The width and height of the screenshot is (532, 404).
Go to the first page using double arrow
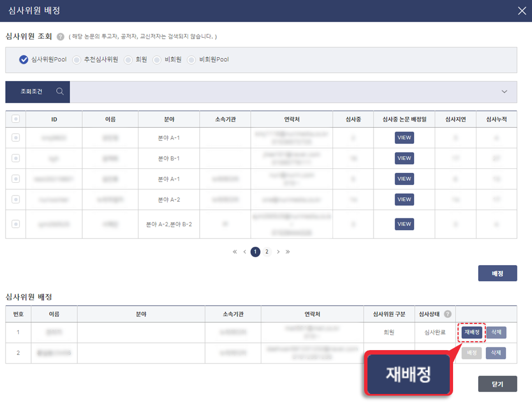coord(235,252)
